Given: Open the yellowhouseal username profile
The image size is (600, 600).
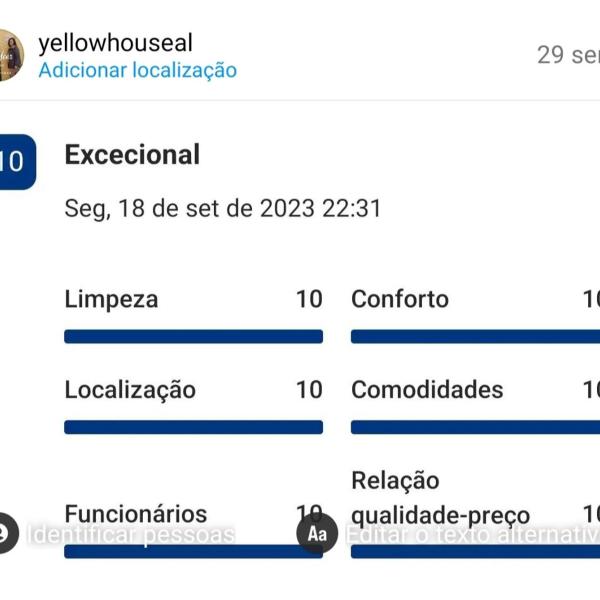Looking at the screenshot, I should 115,43.
